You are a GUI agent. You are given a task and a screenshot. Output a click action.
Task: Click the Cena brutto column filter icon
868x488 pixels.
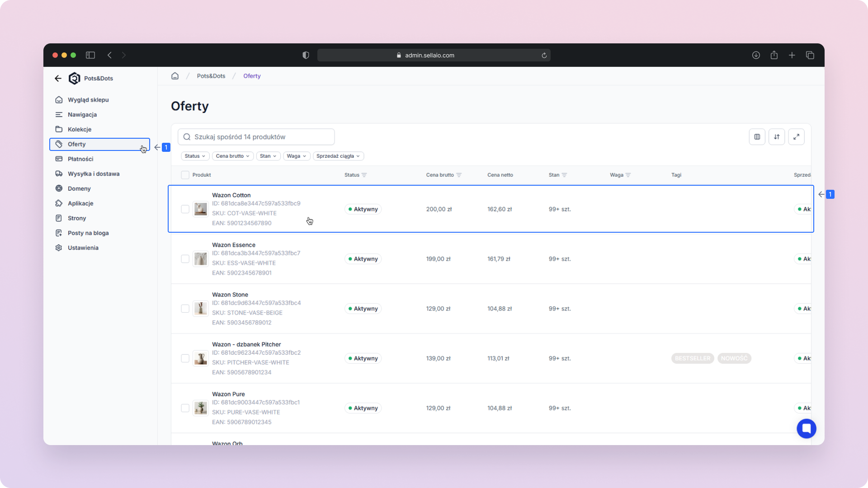click(459, 175)
